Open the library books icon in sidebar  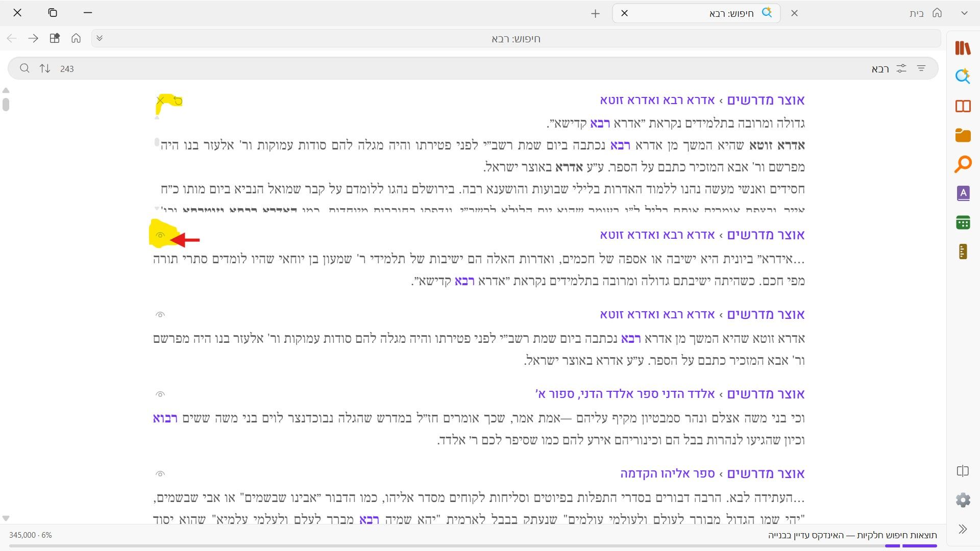pyautogui.click(x=963, y=48)
